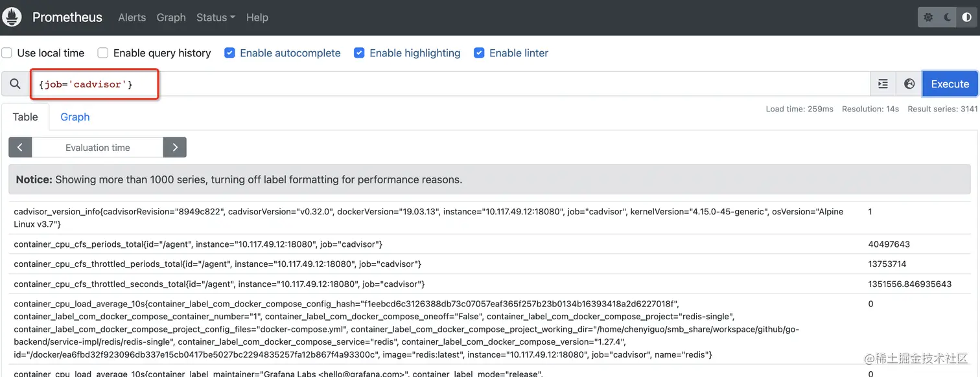Tick the Enable query history checkbox

click(x=103, y=53)
